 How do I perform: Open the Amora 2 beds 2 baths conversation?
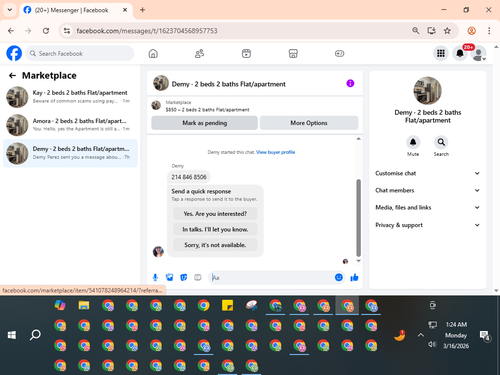point(70,125)
